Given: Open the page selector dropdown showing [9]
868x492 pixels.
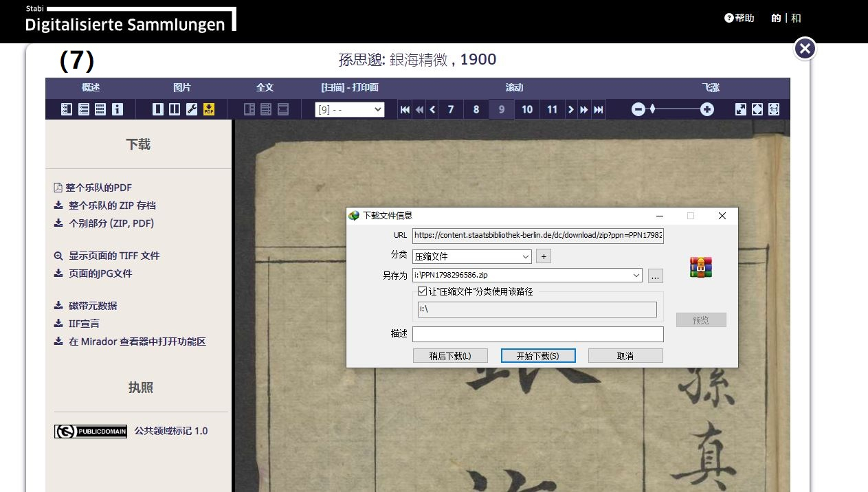Looking at the screenshot, I should coord(350,109).
